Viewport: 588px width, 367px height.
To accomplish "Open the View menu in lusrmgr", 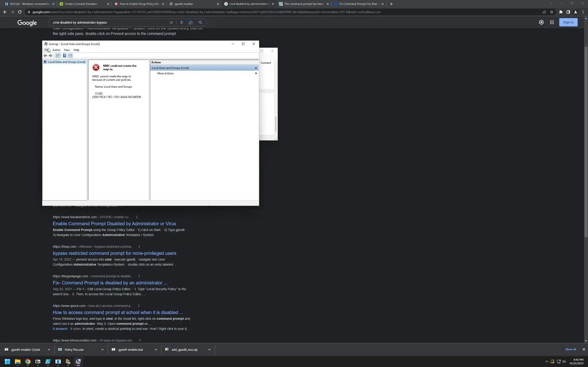I will pos(67,50).
